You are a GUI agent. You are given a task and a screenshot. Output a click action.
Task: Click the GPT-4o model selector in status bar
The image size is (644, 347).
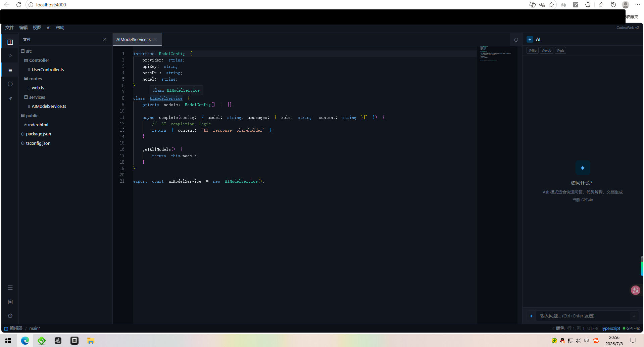pyautogui.click(x=632, y=329)
